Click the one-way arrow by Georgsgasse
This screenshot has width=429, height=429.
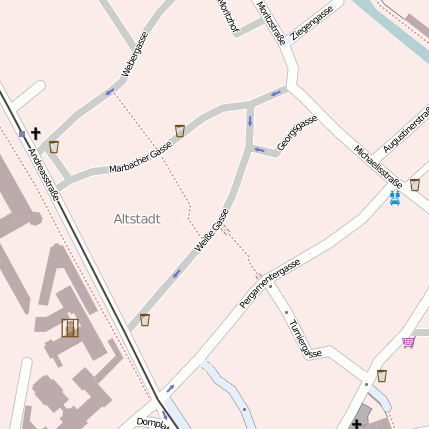[259, 150]
